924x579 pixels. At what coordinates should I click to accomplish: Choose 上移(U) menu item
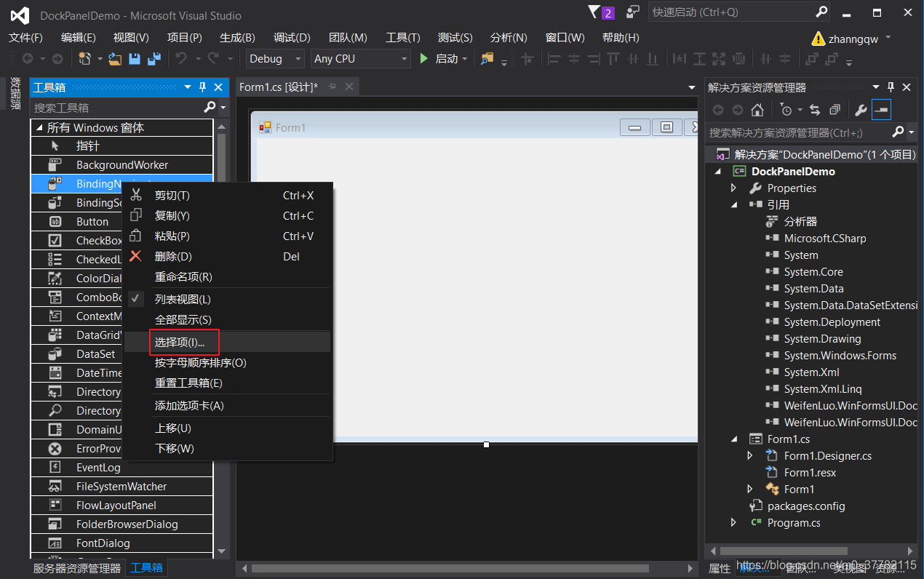(x=227, y=428)
